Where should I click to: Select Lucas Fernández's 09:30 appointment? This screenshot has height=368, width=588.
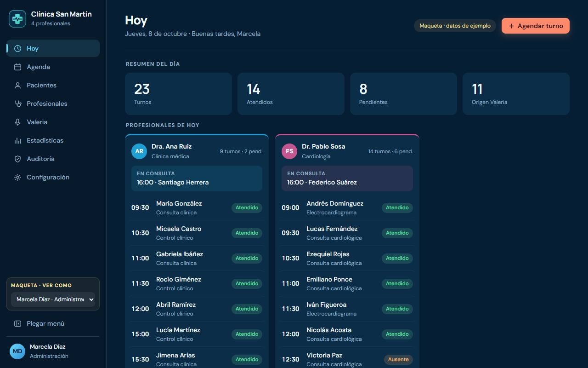tap(347, 233)
